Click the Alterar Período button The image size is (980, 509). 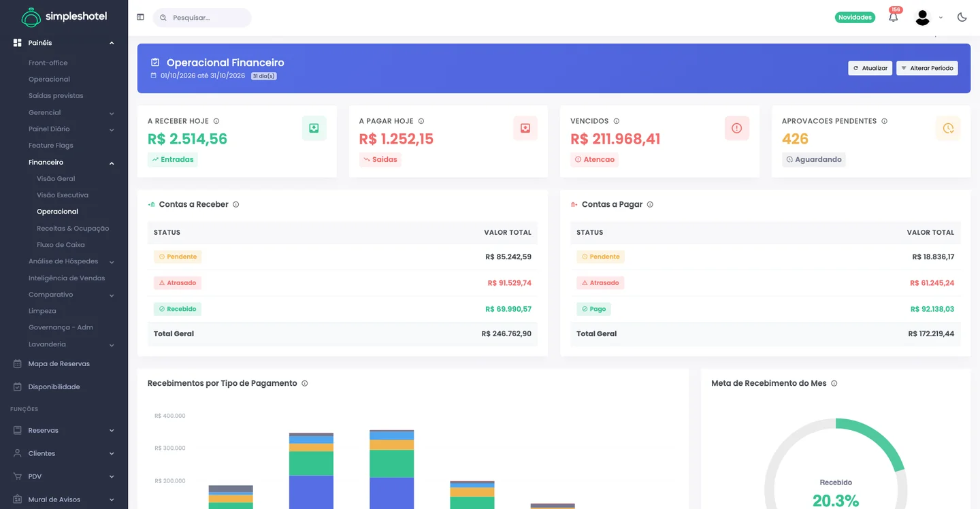pyautogui.click(x=927, y=68)
